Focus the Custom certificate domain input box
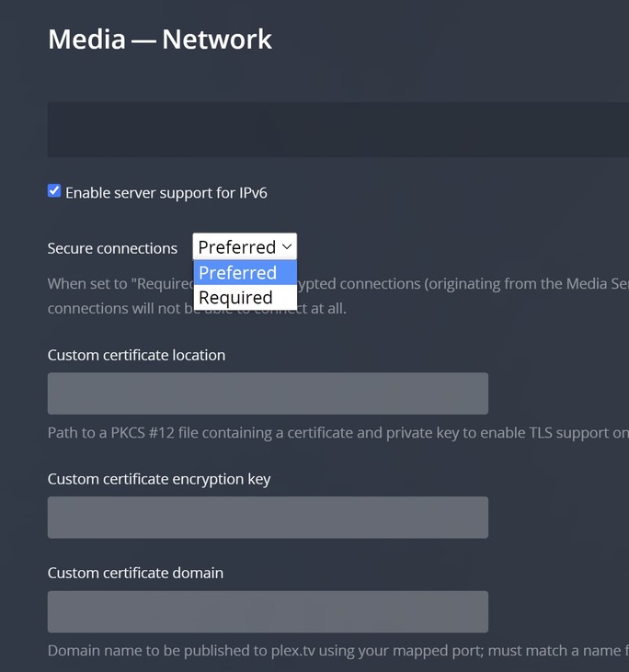Viewport: 629px width, 672px height. pos(268,611)
